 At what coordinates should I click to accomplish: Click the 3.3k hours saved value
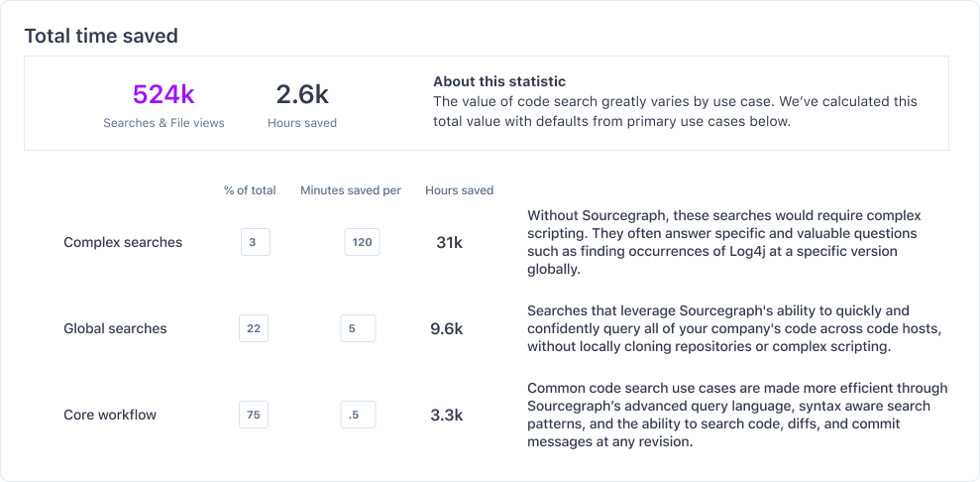447,415
